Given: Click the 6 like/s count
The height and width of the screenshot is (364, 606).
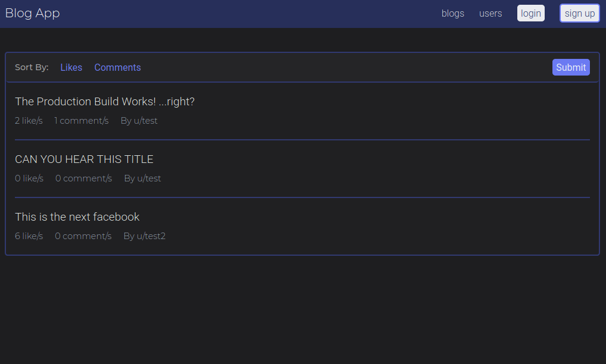Looking at the screenshot, I should click(29, 236).
